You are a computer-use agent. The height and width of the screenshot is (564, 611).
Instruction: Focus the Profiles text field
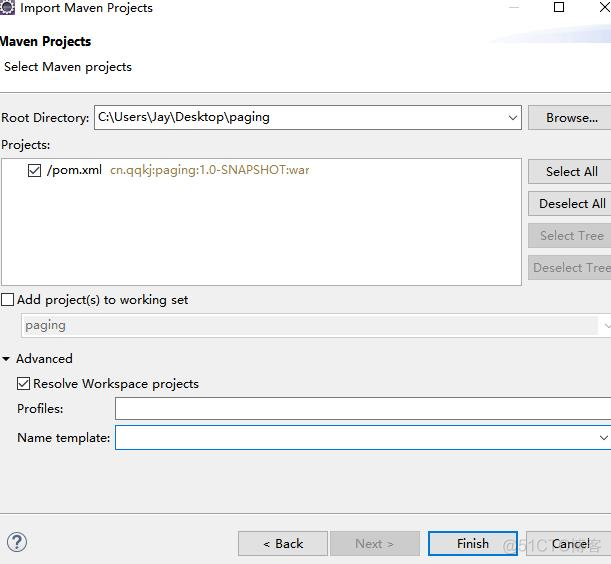click(x=363, y=408)
